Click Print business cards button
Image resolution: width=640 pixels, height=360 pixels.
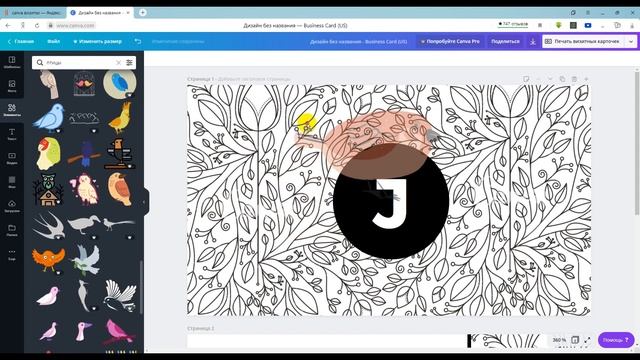pyautogui.click(x=584, y=42)
